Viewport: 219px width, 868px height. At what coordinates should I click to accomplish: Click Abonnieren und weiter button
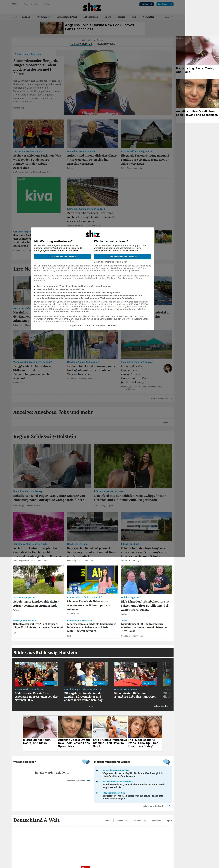[122, 256]
